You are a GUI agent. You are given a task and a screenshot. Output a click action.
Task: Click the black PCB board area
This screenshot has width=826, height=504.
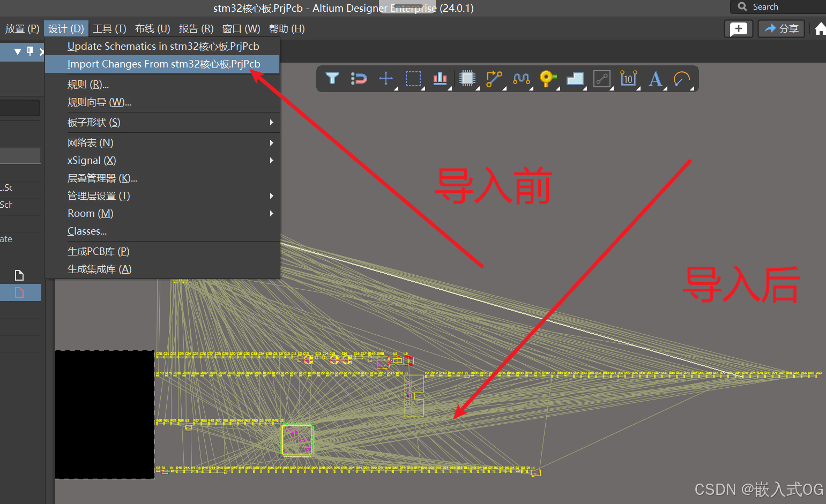pos(105,414)
